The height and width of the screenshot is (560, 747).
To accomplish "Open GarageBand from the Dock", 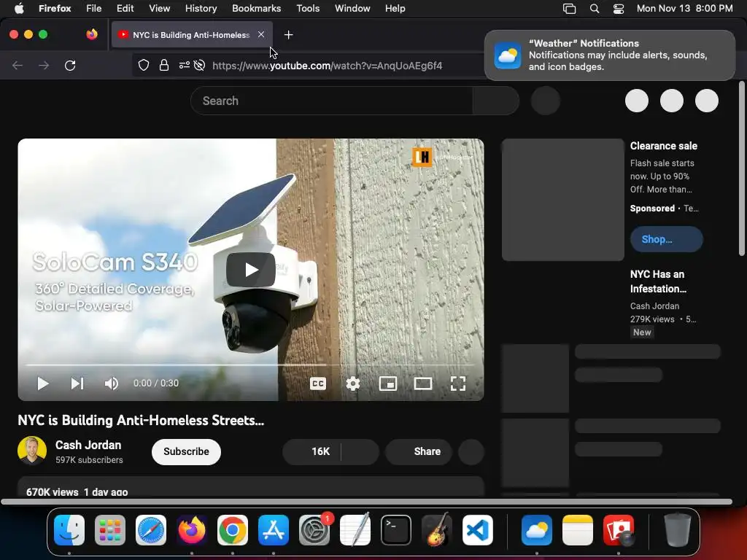I will tap(437, 530).
